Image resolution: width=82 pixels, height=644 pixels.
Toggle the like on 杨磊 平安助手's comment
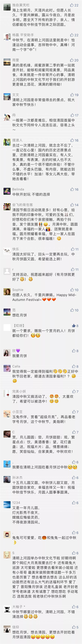pyautogui.click(x=72, y=35)
